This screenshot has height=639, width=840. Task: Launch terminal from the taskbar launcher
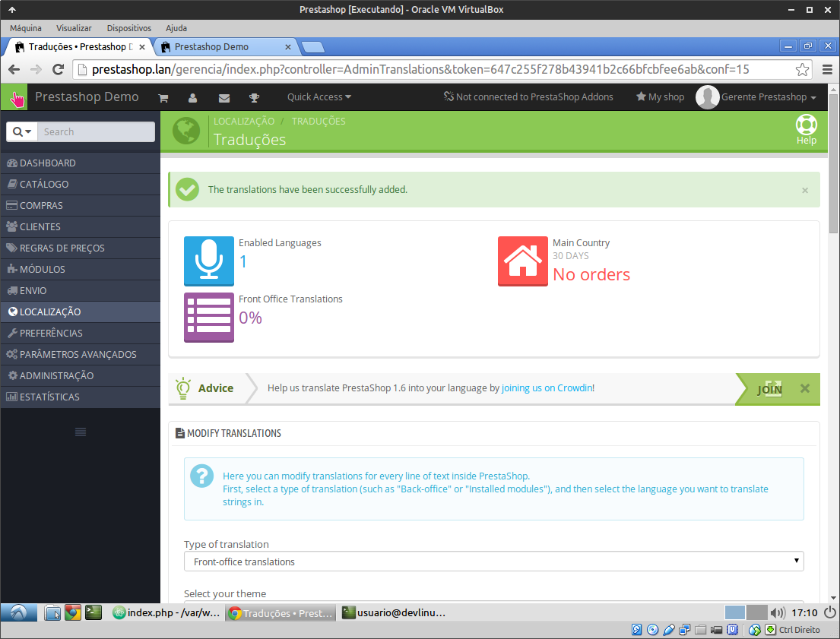pyautogui.click(x=94, y=612)
